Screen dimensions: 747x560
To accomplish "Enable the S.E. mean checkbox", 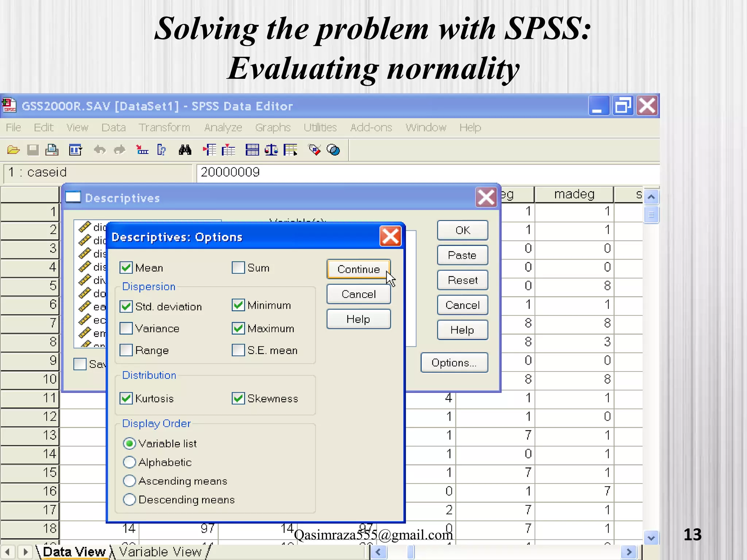I will pos(238,350).
